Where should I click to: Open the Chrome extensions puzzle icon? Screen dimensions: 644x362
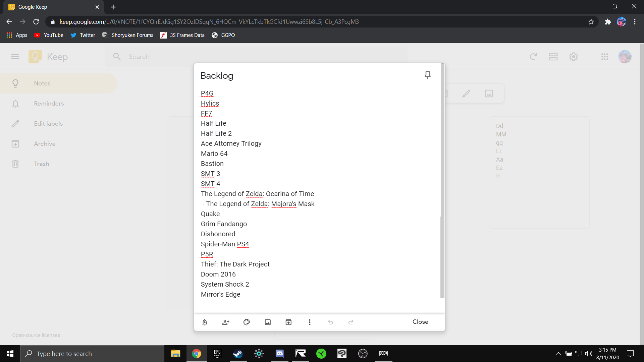pos(608,22)
